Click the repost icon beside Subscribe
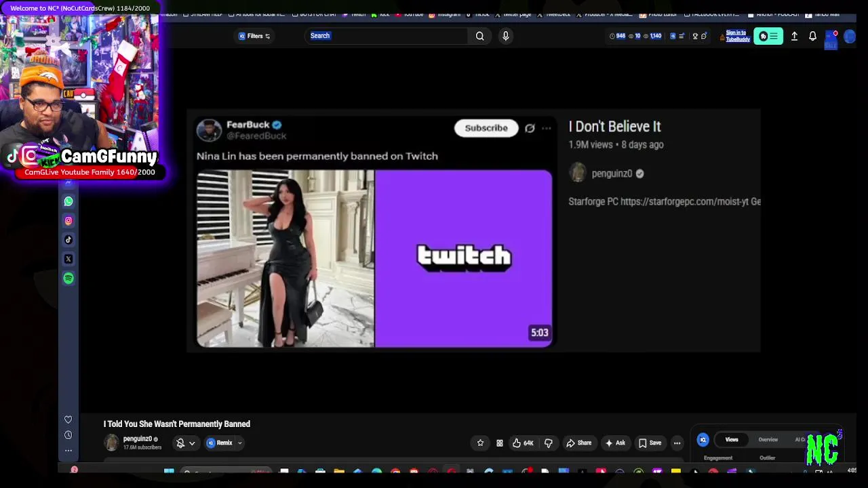 point(530,128)
